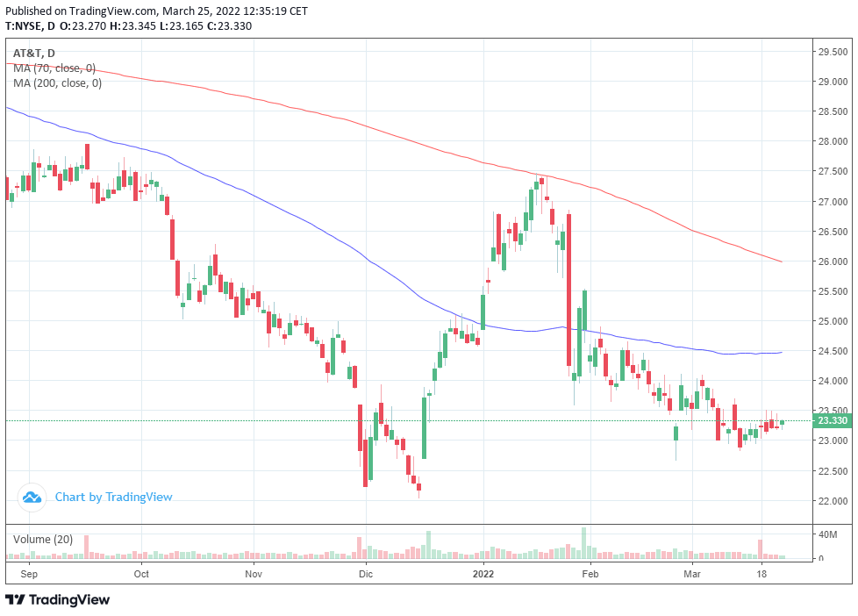Click the 22.000 price axis label

click(x=833, y=501)
